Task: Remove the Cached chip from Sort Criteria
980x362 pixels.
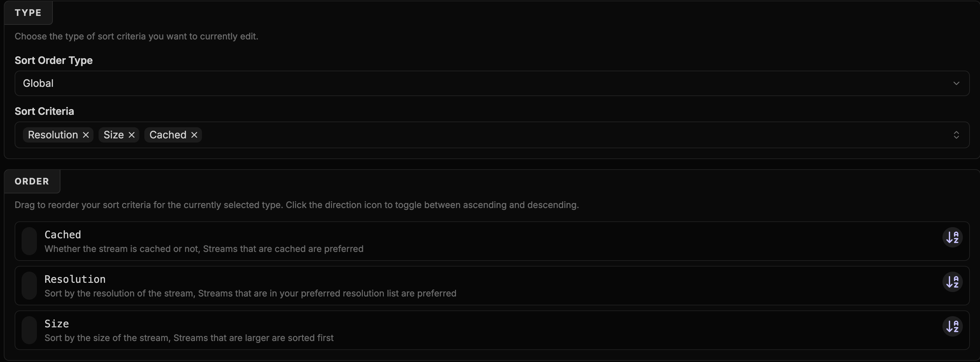Action: [194, 135]
